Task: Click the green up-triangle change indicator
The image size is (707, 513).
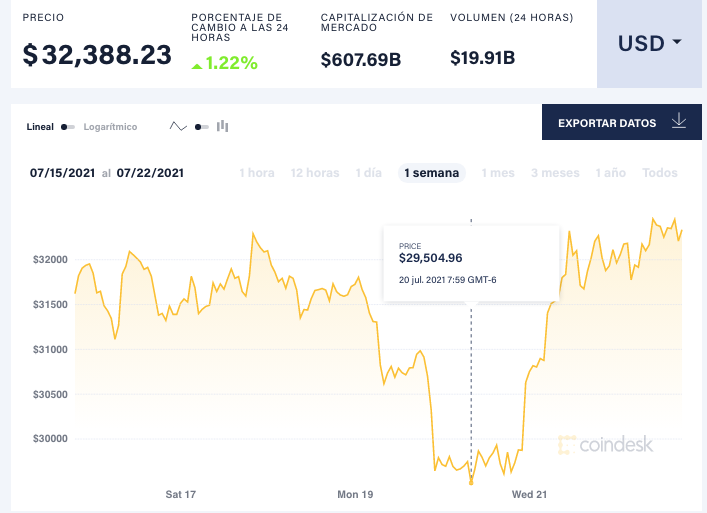Action: tap(197, 64)
